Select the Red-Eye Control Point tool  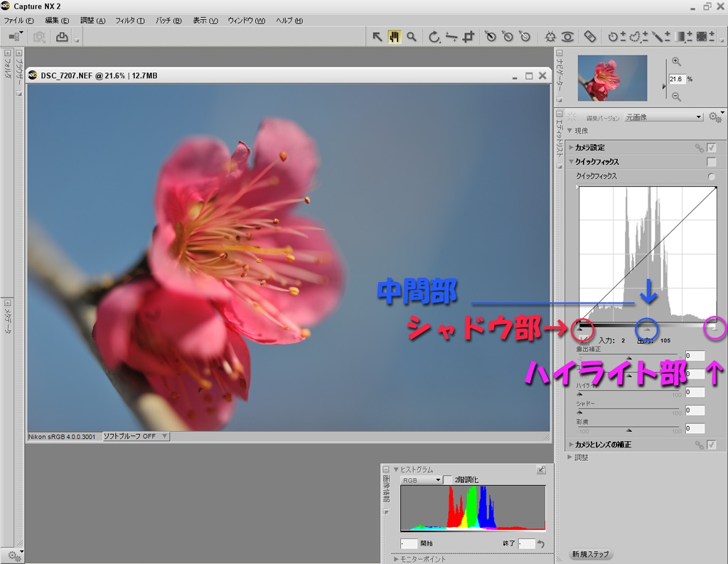(567, 37)
